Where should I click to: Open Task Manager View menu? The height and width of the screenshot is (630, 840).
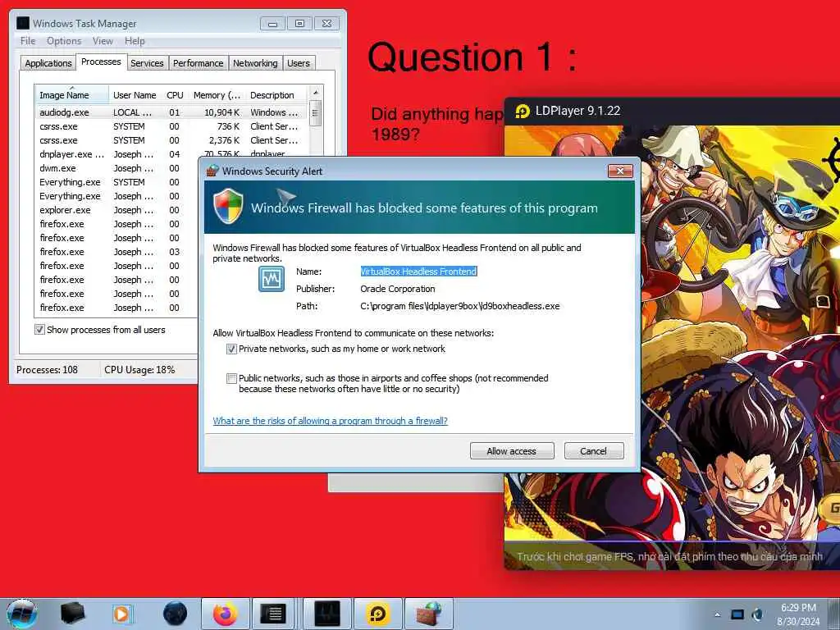click(x=103, y=41)
